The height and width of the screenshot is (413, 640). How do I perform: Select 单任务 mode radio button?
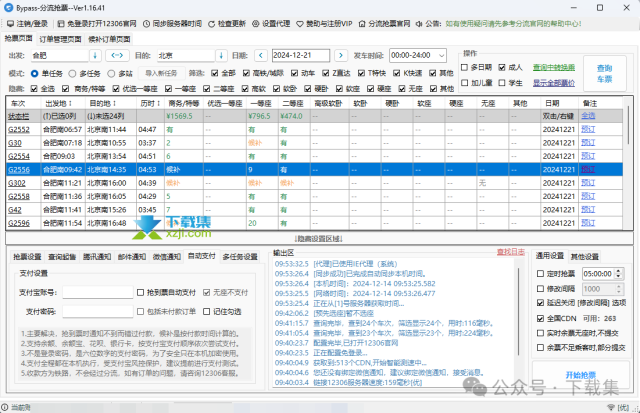point(35,73)
